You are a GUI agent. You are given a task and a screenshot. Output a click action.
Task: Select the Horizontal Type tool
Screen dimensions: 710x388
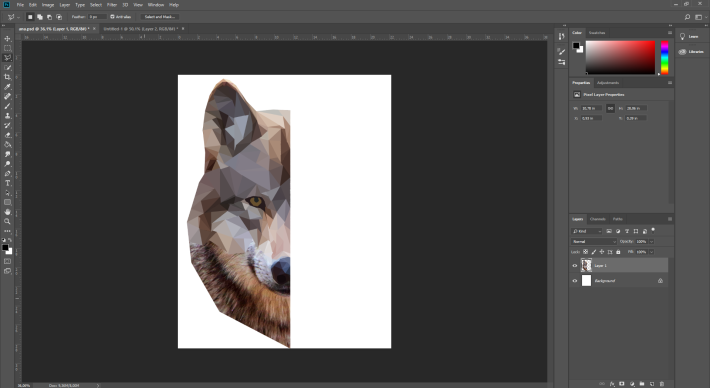coord(7,183)
